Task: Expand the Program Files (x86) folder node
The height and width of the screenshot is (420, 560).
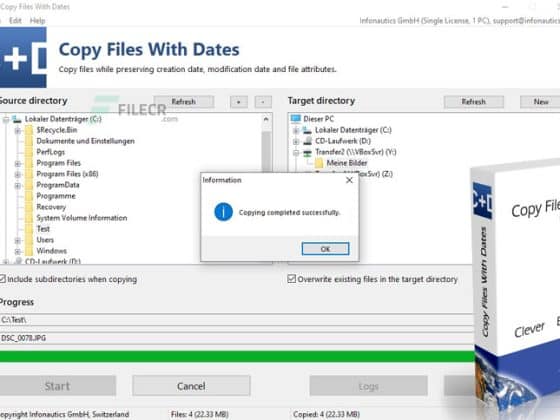Action: [18, 174]
